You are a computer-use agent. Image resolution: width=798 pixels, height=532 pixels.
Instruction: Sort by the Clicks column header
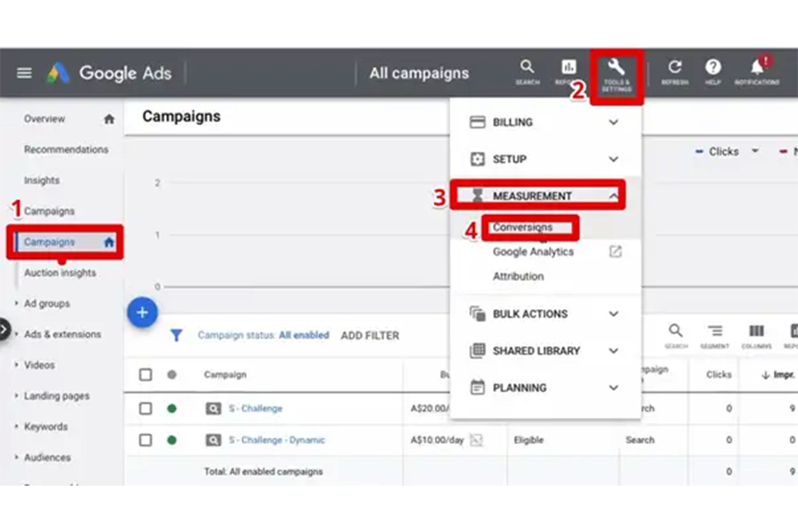click(x=719, y=375)
